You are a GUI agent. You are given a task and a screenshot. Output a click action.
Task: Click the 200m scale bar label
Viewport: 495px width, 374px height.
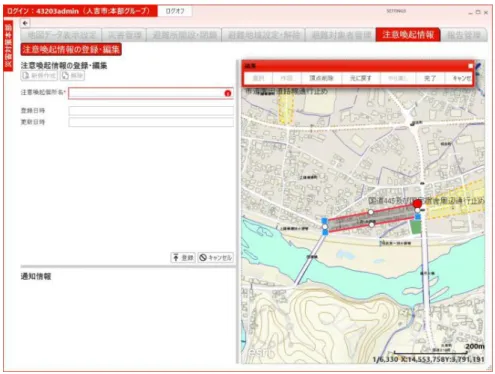pyautogui.click(x=475, y=346)
